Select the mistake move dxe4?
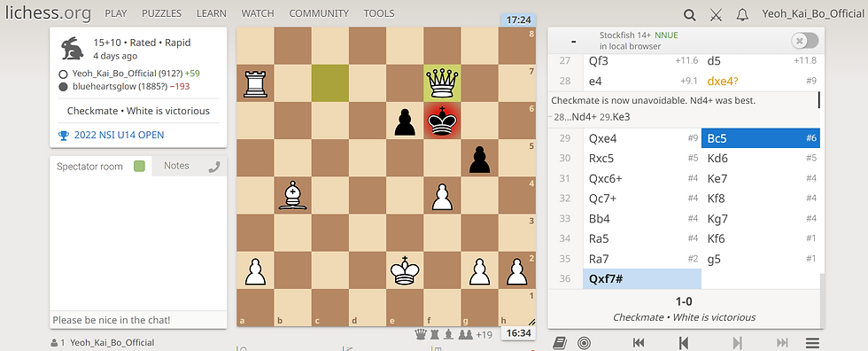This screenshot has width=868, height=351. coord(761,81)
